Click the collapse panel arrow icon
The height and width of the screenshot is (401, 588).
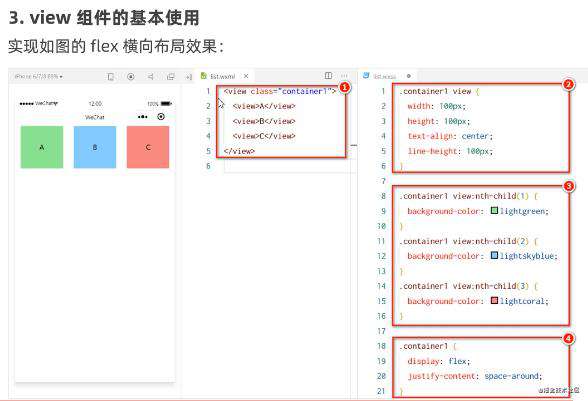click(x=189, y=77)
